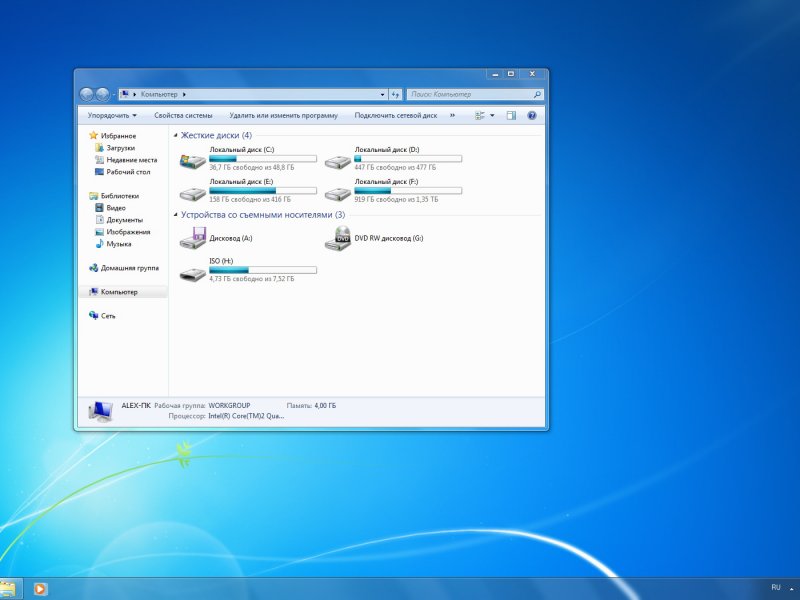Click the Музыка note icon
This screenshot has height=600, width=800.
coord(99,244)
